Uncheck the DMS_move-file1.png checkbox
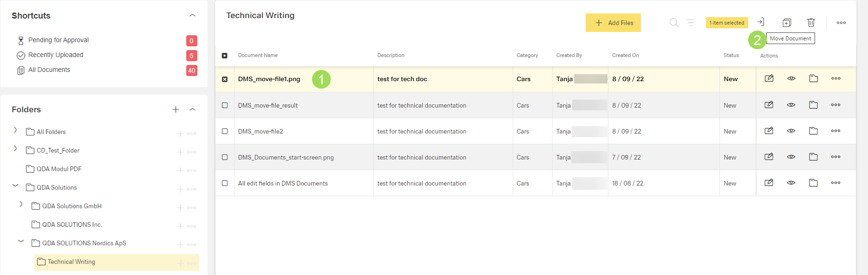The image size is (868, 275). (225, 79)
